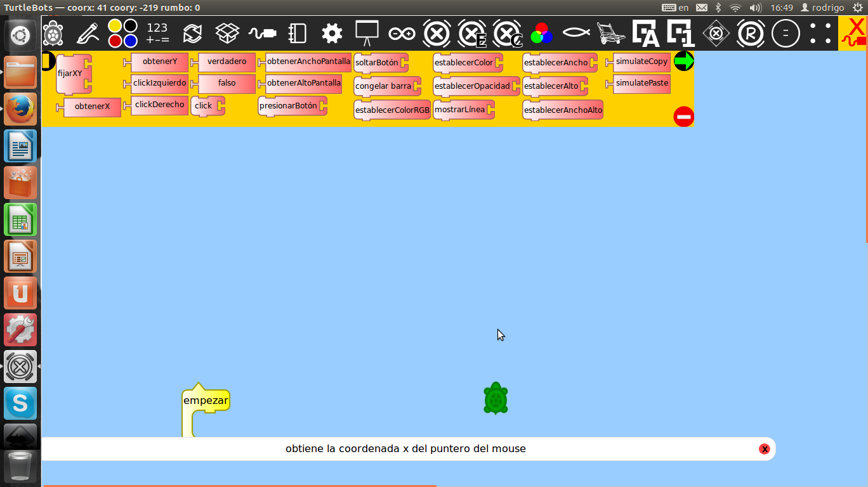
Task: Pick the establecerColorRGB block
Action: [392, 110]
